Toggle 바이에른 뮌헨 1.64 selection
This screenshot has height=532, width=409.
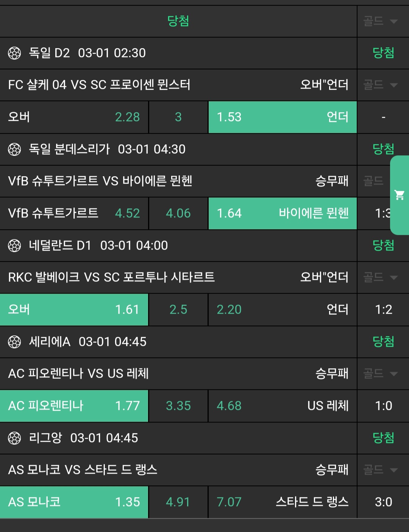point(282,213)
